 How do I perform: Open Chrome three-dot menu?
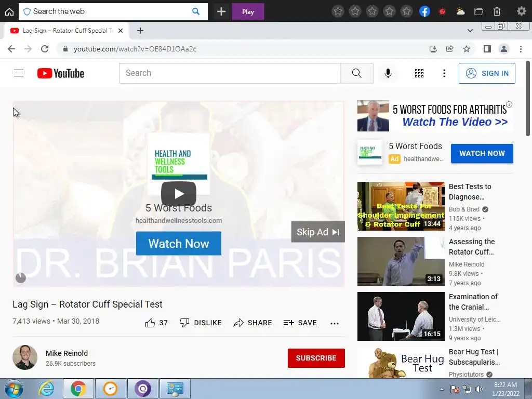(x=521, y=49)
